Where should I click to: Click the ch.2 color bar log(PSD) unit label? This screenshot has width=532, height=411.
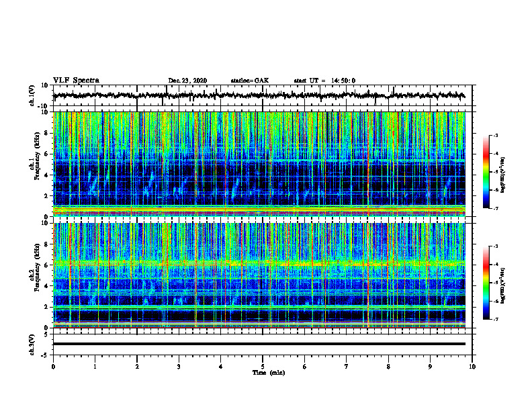pyautogui.click(x=504, y=286)
